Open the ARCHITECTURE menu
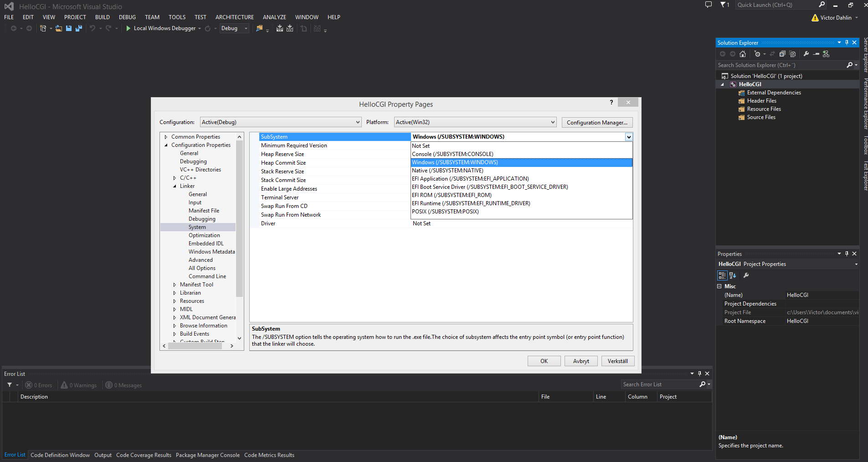868x462 pixels. pos(235,17)
